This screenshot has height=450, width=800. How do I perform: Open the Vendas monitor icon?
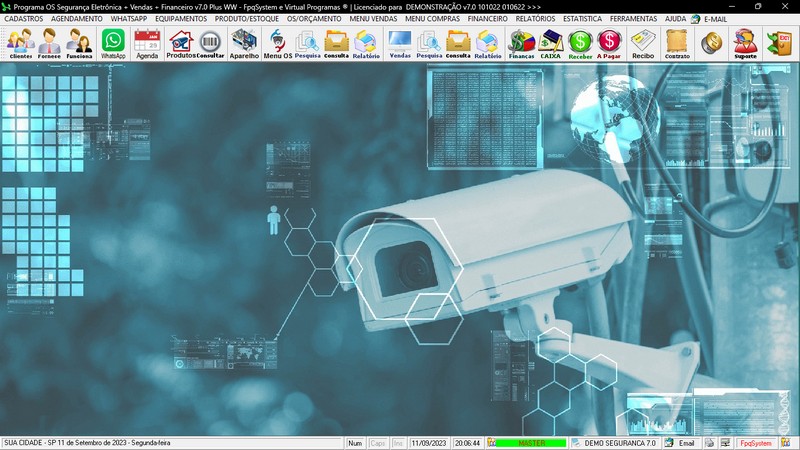point(399,44)
